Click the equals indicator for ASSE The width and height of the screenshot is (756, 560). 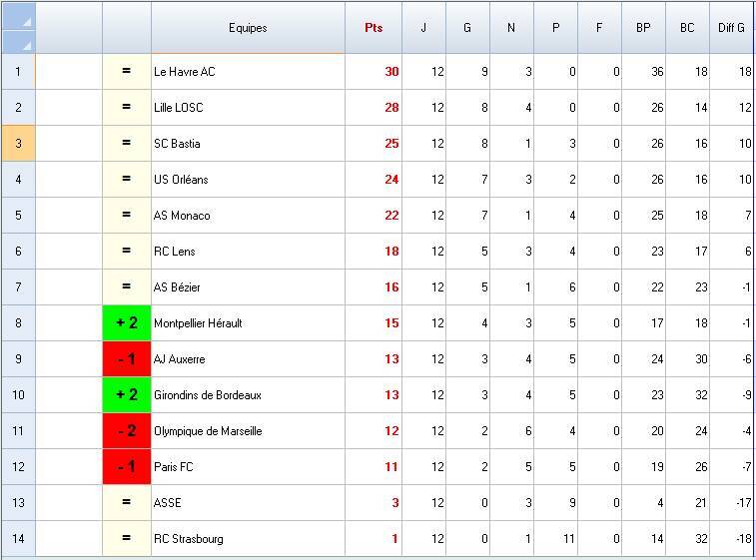[x=127, y=503]
